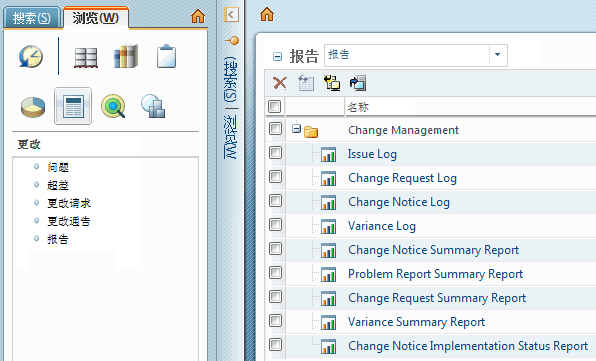Open the magnifier with blocks icon

coord(153,106)
